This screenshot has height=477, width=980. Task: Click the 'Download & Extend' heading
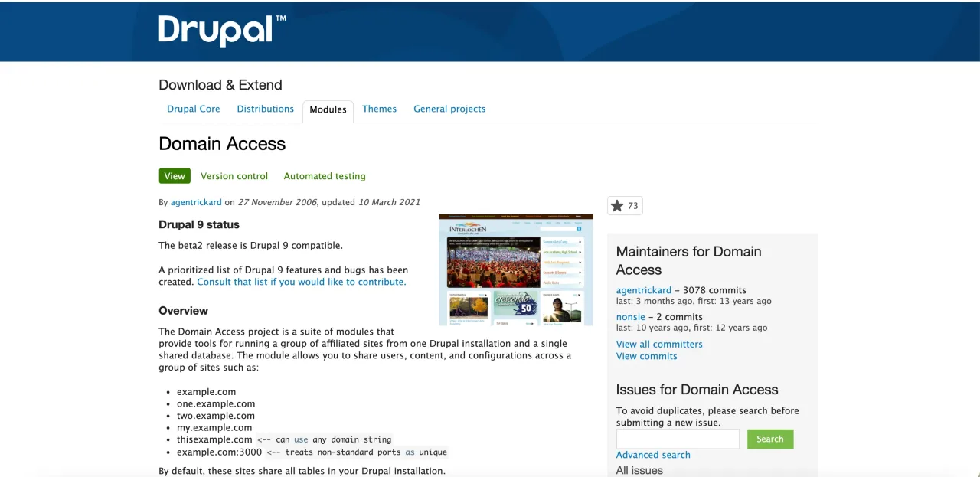pos(220,85)
